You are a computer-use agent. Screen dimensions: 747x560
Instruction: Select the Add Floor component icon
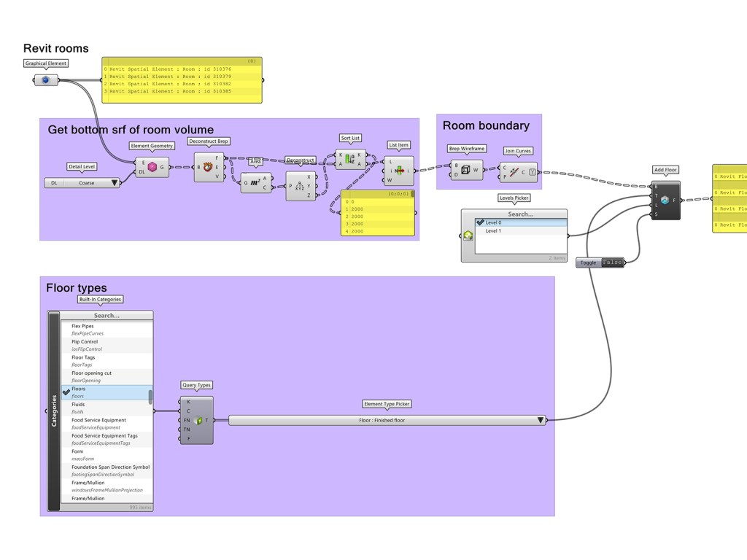[x=665, y=200]
